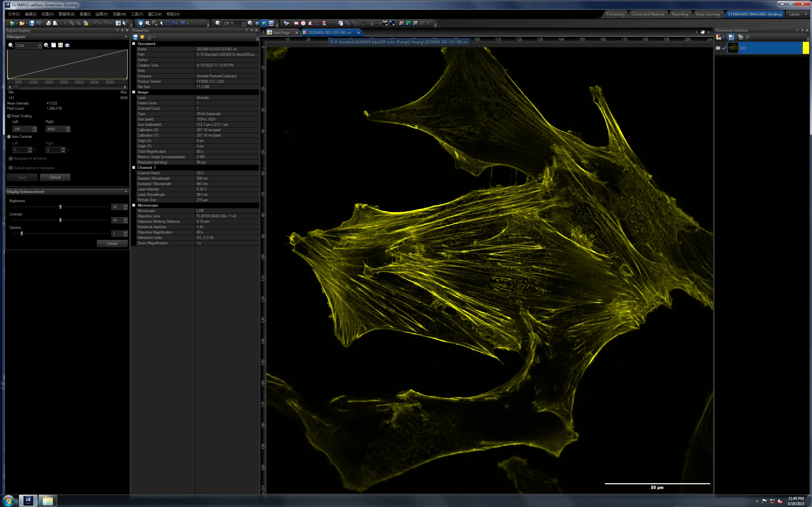The image size is (812, 507).
Task: Enable Exclude spikes in histogram checkbox
Action: coord(11,168)
